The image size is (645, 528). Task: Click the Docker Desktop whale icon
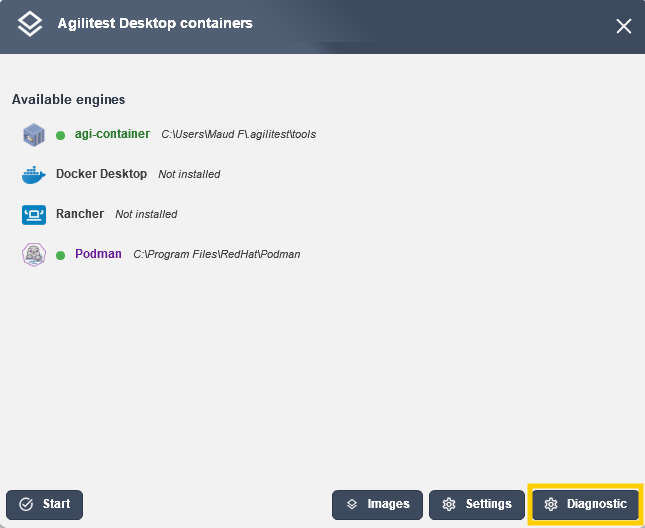(x=34, y=175)
